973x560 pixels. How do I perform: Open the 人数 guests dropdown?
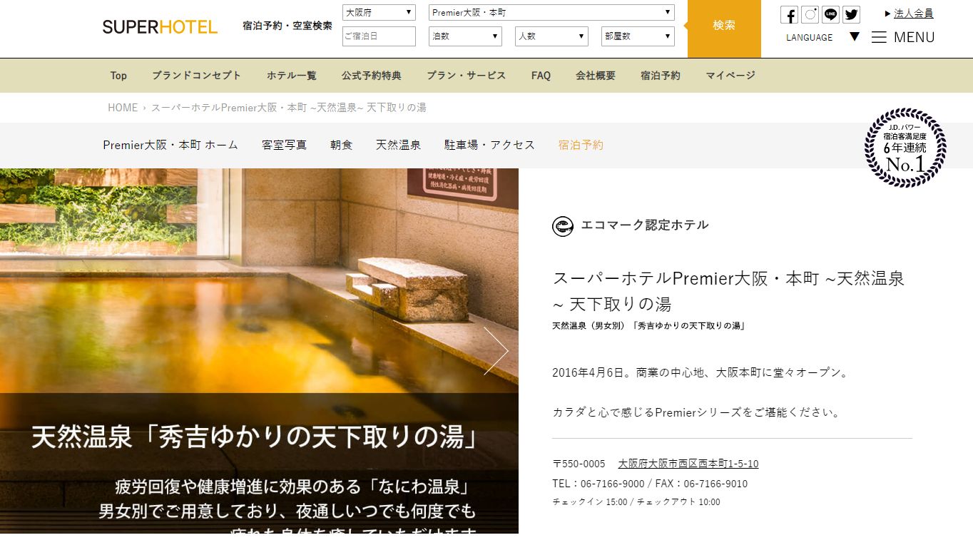[551, 36]
